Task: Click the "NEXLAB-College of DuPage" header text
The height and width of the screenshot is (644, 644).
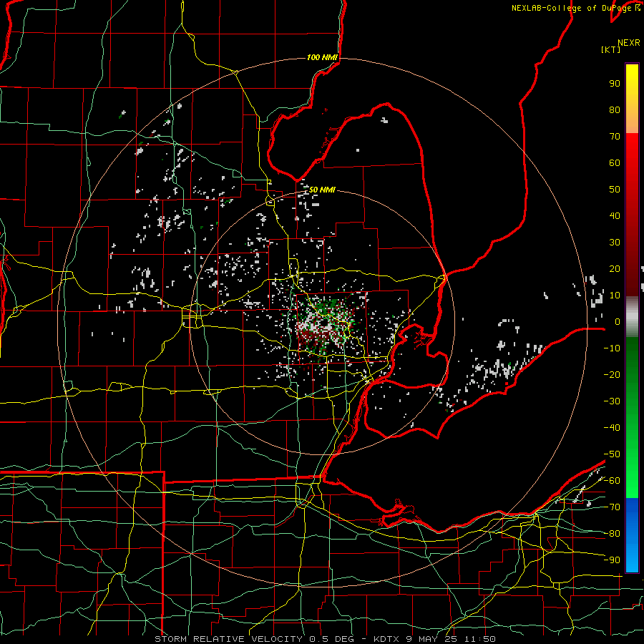Action: pos(571,8)
